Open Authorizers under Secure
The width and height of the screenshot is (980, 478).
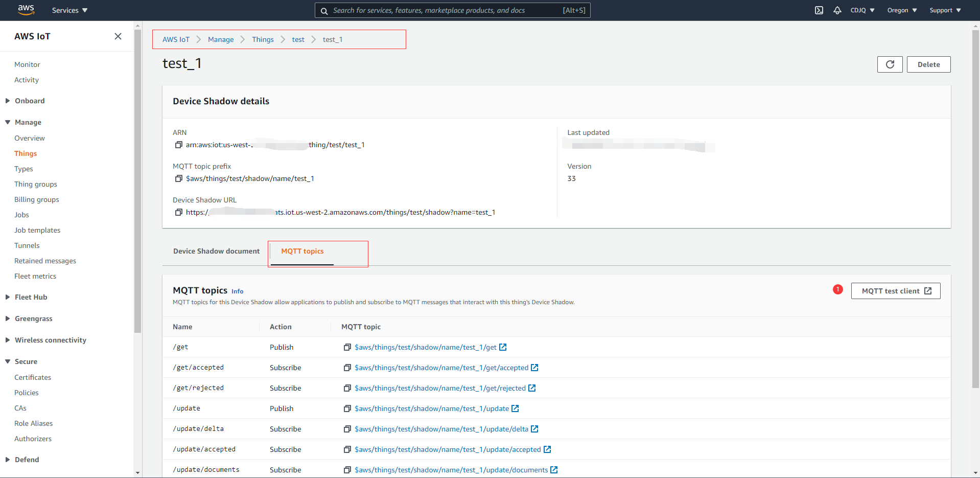33,439
